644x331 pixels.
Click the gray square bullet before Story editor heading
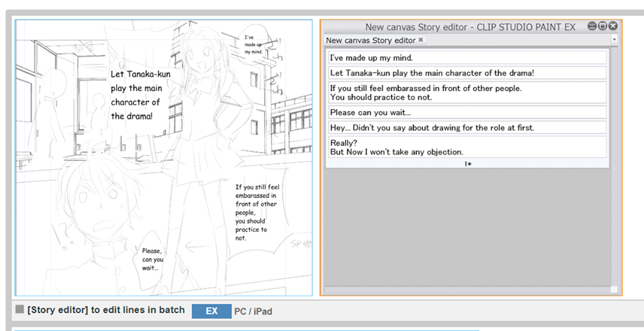(x=19, y=310)
